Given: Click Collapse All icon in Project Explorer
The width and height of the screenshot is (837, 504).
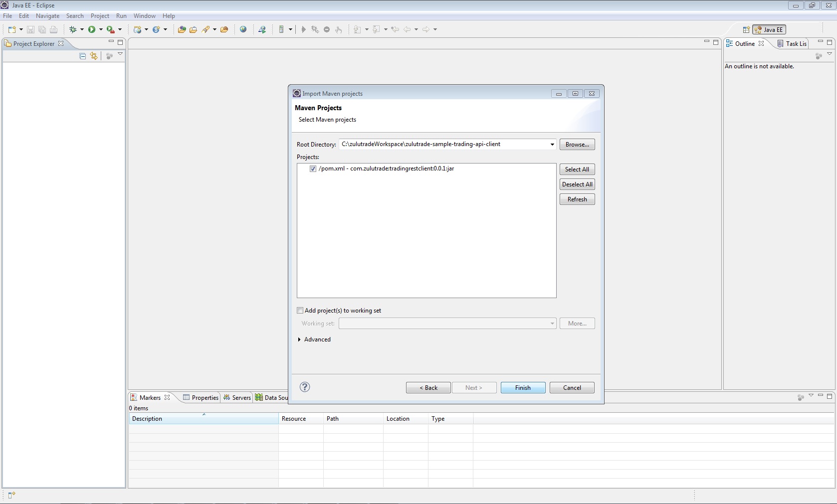Looking at the screenshot, I should pyautogui.click(x=83, y=56).
